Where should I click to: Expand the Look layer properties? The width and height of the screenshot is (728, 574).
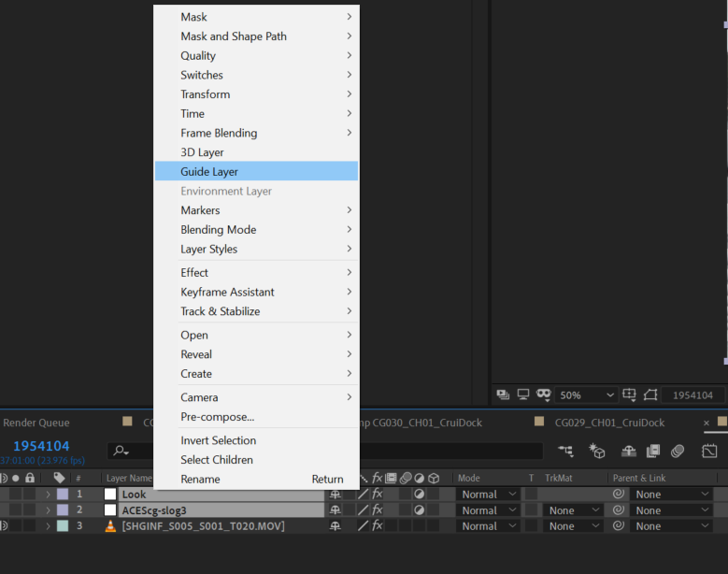click(48, 495)
